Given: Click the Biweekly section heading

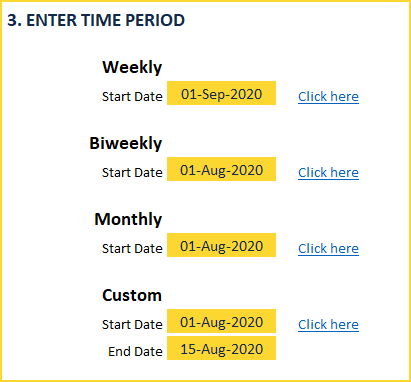Looking at the screenshot, I should (x=126, y=144).
